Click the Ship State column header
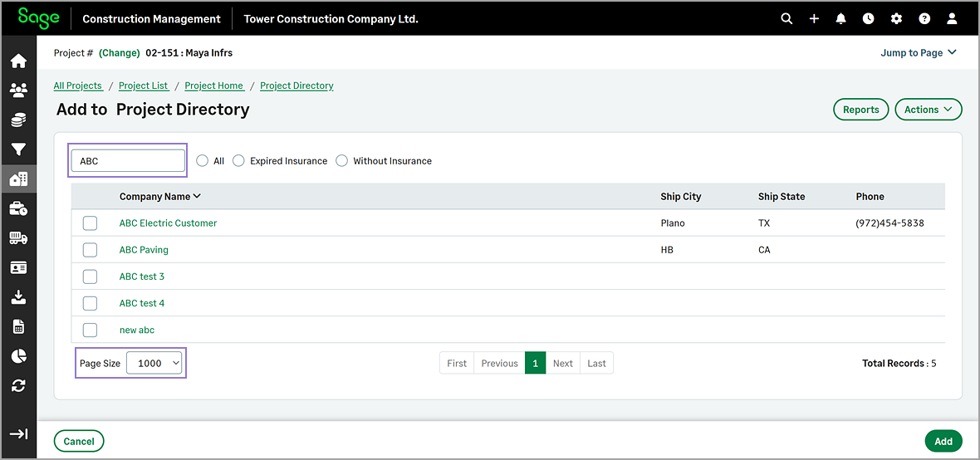 tap(782, 196)
